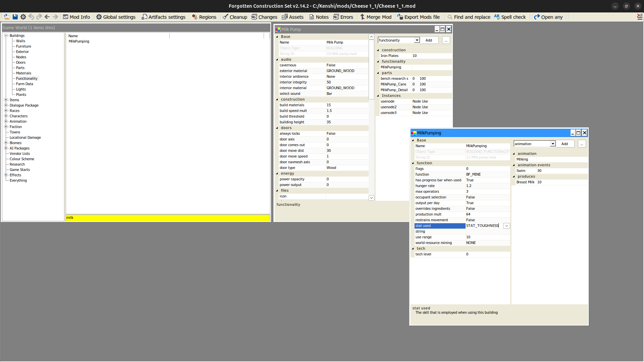The height and width of the screenshot is (362, 644).
Task: Expand the Characters tree node
Action: pyautogui.click(x=6, y=116)
